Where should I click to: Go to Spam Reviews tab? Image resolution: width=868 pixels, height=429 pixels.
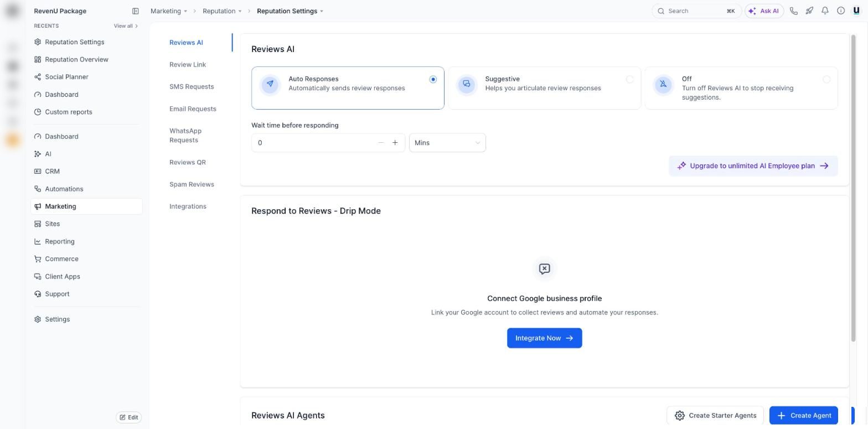click(x=192, y=184)
